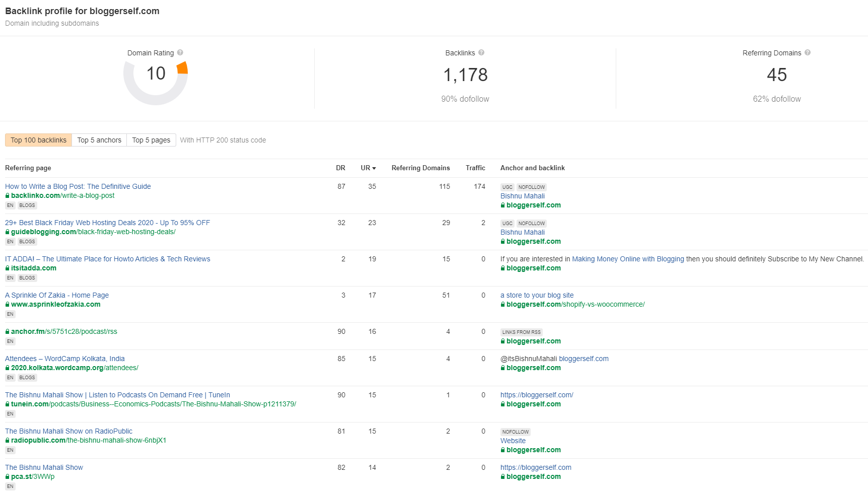This screenshot has width=868, height=493.
Task: Open the IT ADDA! referring page link
Action: point(108,259)
